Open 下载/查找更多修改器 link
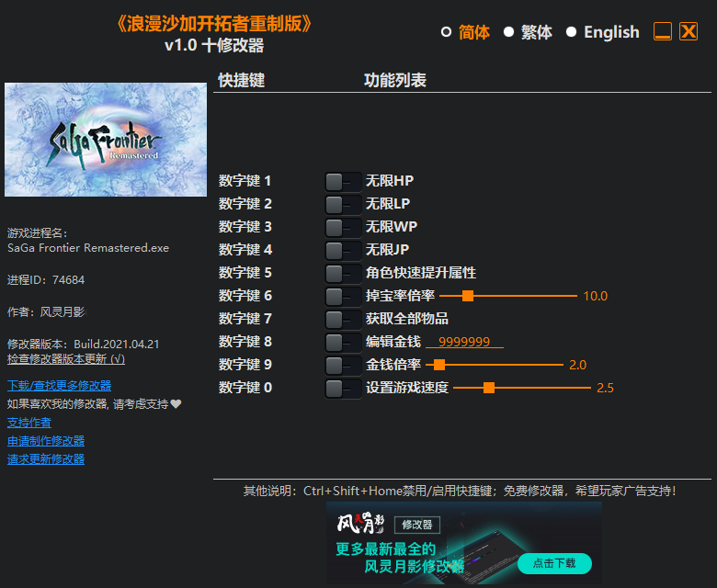Screen dimensions: 717x588 pyautogui.click(x=59, y=386)
